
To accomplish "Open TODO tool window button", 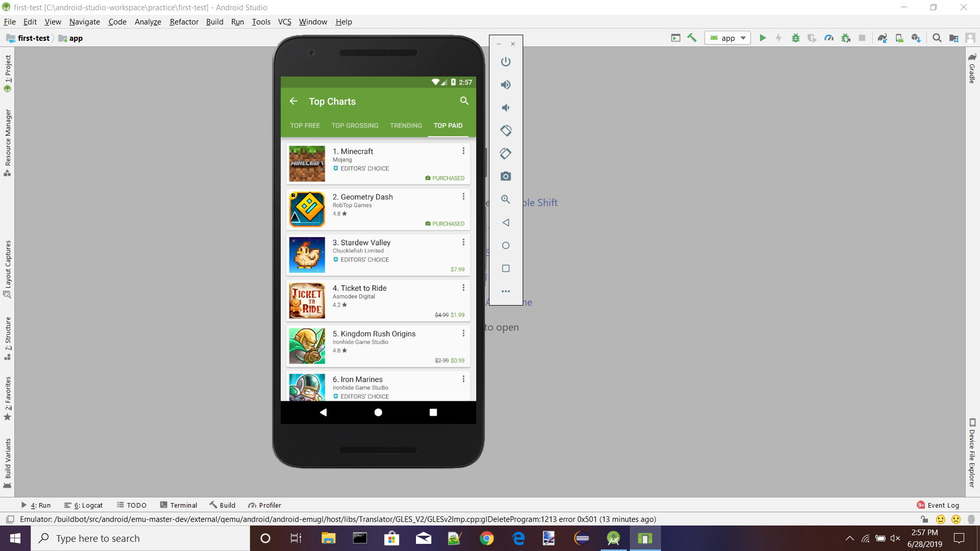I will [132, 505].
